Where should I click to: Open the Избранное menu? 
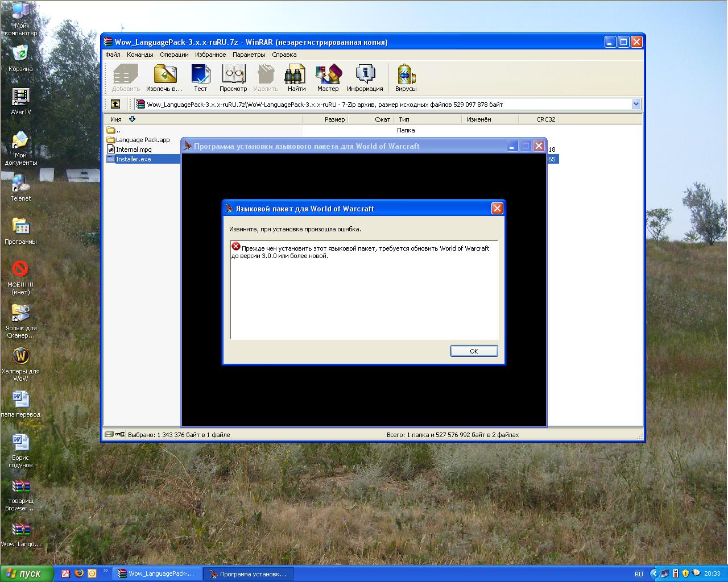pos(210,55)
